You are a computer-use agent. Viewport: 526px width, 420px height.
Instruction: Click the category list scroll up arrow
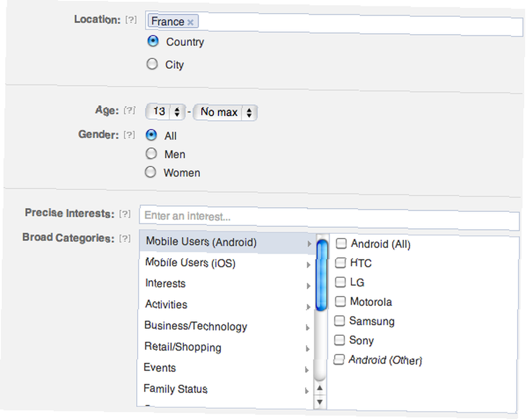tap(320, 388)
